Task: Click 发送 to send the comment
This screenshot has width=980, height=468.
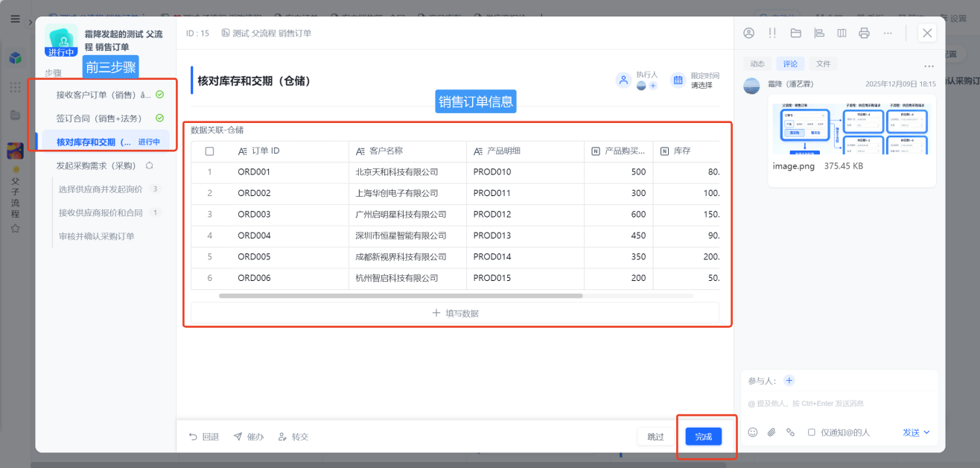Action: click(x=911, y=432)
